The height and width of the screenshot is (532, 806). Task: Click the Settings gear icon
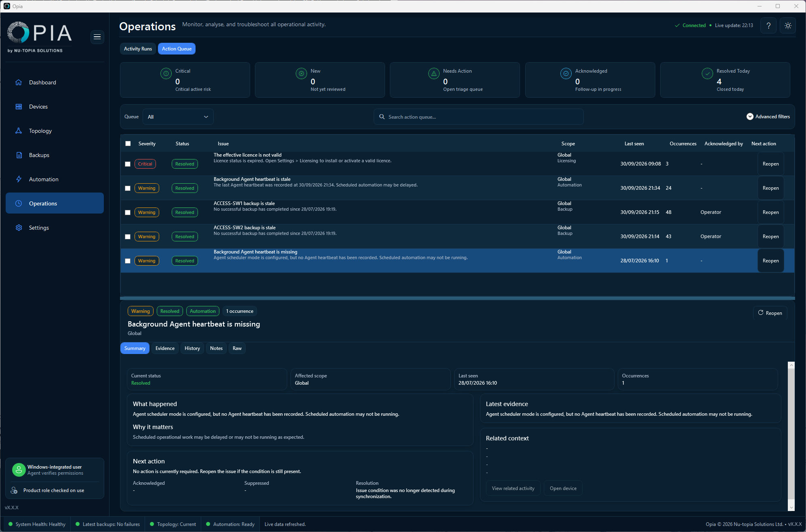point(19,228)
